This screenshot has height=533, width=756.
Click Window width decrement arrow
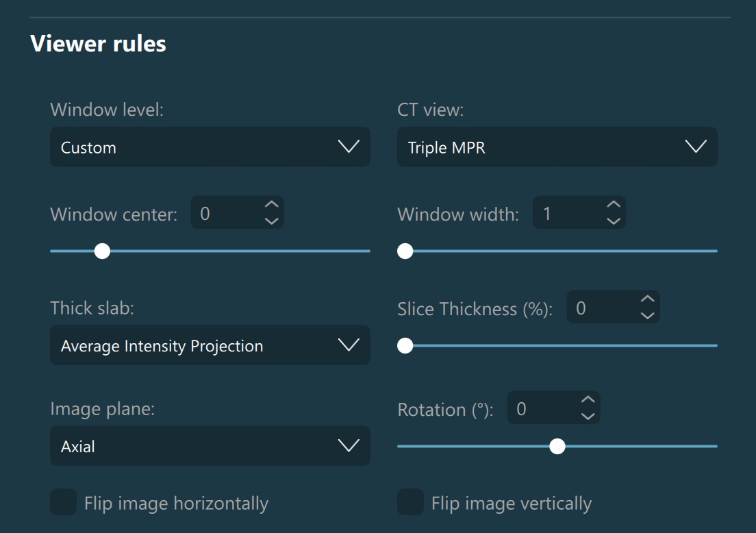click(614, 221)
